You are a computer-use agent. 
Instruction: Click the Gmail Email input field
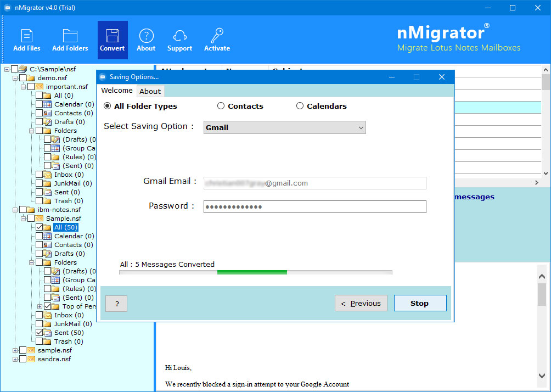click(x=315, y=183)
